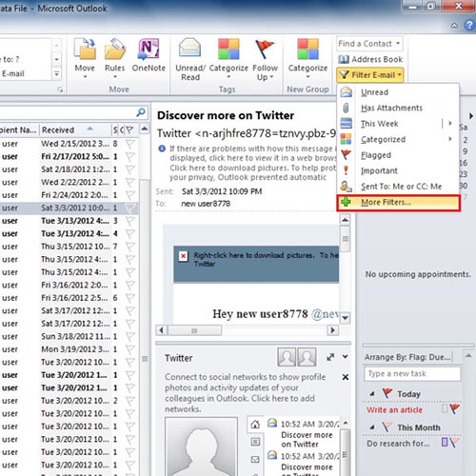Click the first contact silhouette thumbnail

coord(287,357)
